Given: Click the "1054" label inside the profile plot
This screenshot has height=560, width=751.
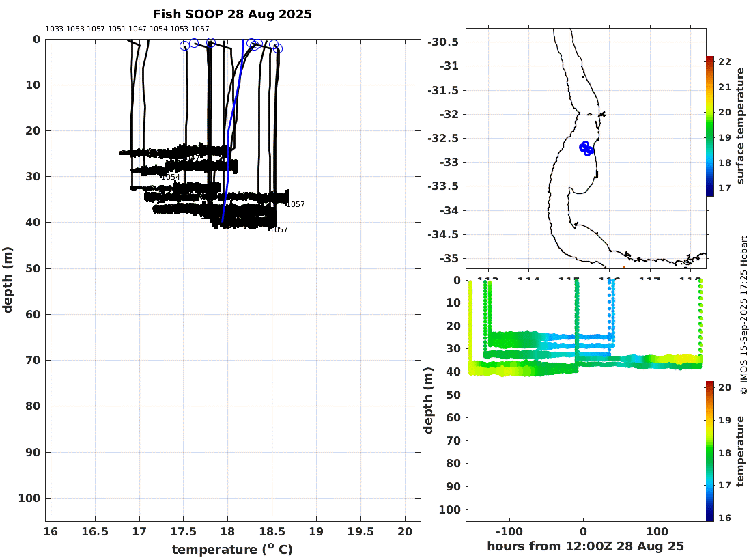Looking at the screenshot, I should point(171,178).
